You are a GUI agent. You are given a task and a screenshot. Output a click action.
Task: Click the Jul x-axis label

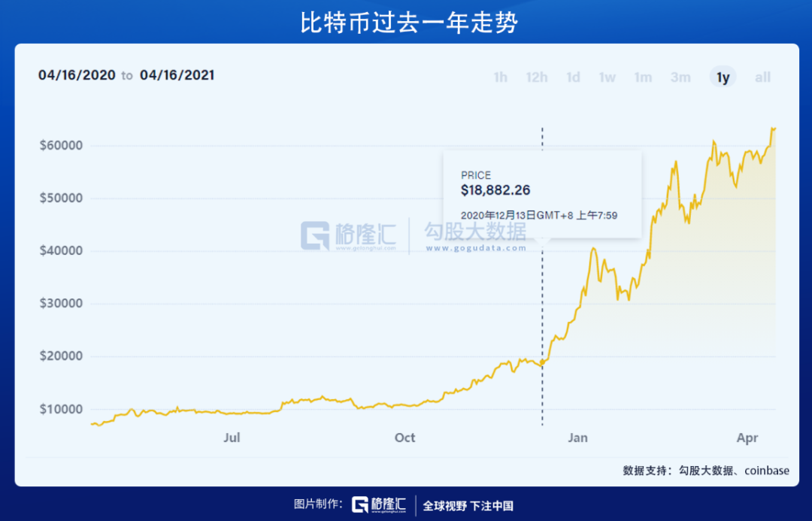click(x=232, y=438)
